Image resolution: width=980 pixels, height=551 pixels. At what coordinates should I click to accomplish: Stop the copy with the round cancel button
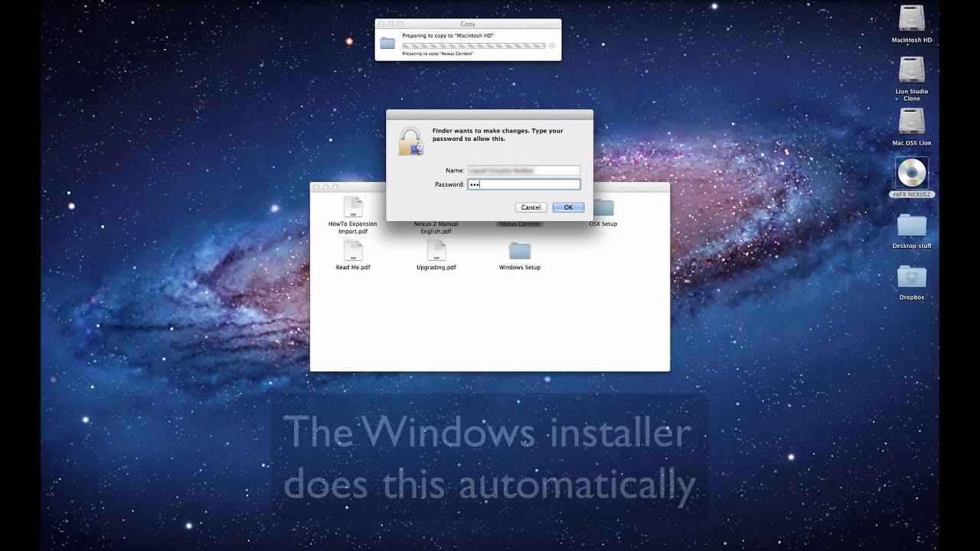(552, 46)
